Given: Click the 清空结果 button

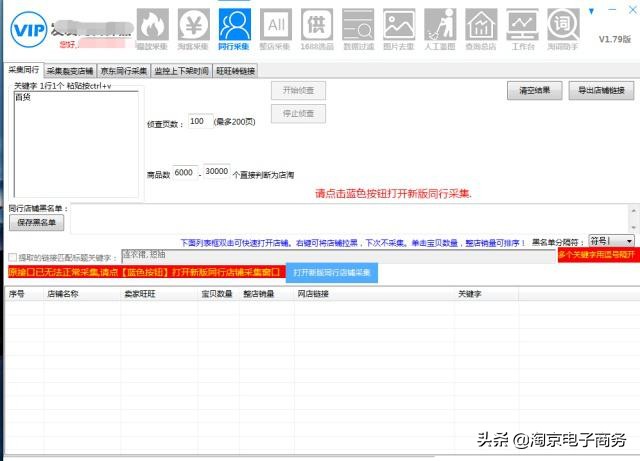Looking at the screenshot, I should [534, 90].
